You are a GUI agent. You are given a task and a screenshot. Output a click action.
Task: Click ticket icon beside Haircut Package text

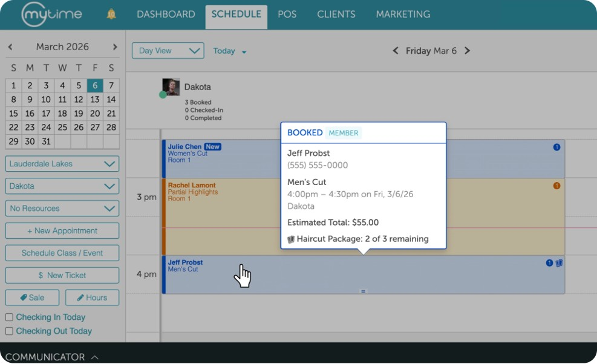click(291, 239)
